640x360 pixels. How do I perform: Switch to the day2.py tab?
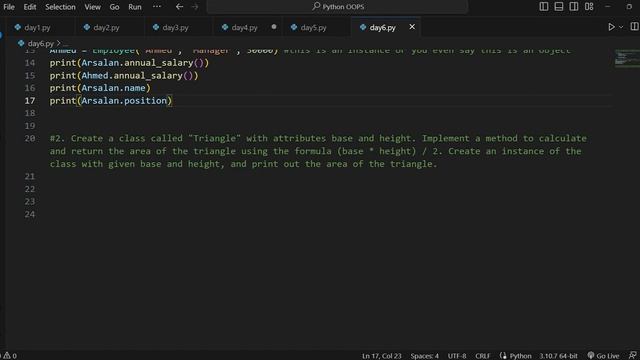pyautogui.click(x=107, y=27)
